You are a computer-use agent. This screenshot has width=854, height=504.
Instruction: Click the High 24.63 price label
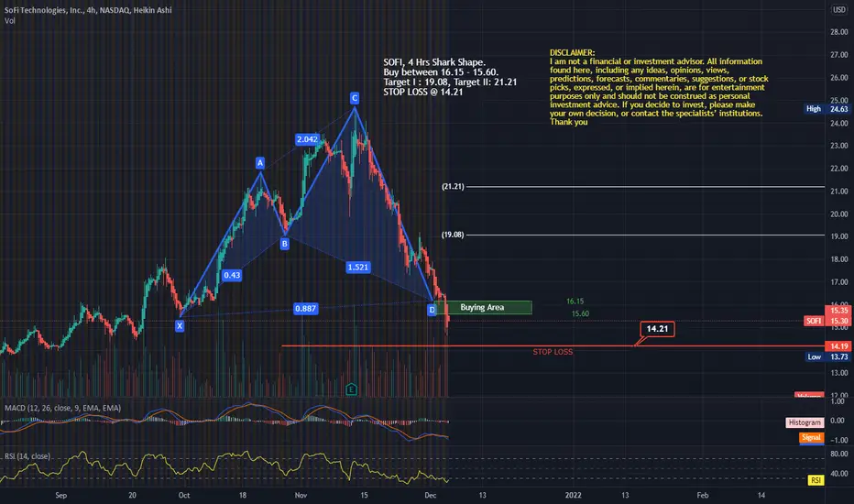click(827, 109)
